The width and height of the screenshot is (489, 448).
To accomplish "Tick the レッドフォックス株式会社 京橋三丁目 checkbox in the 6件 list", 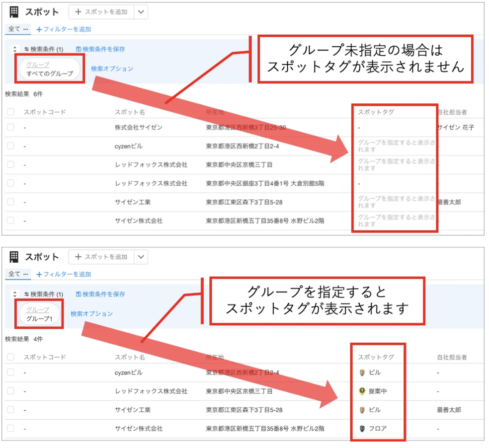I will [10, 164].
